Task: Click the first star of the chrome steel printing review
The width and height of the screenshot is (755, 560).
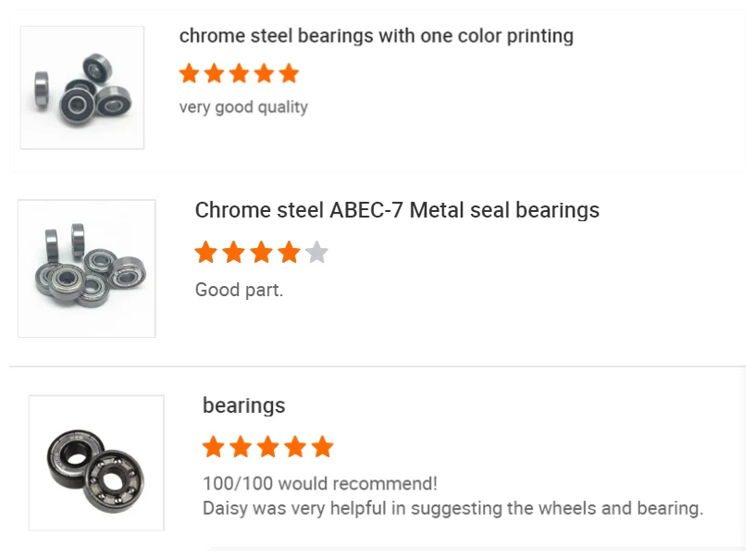Action: coord(190,74)
